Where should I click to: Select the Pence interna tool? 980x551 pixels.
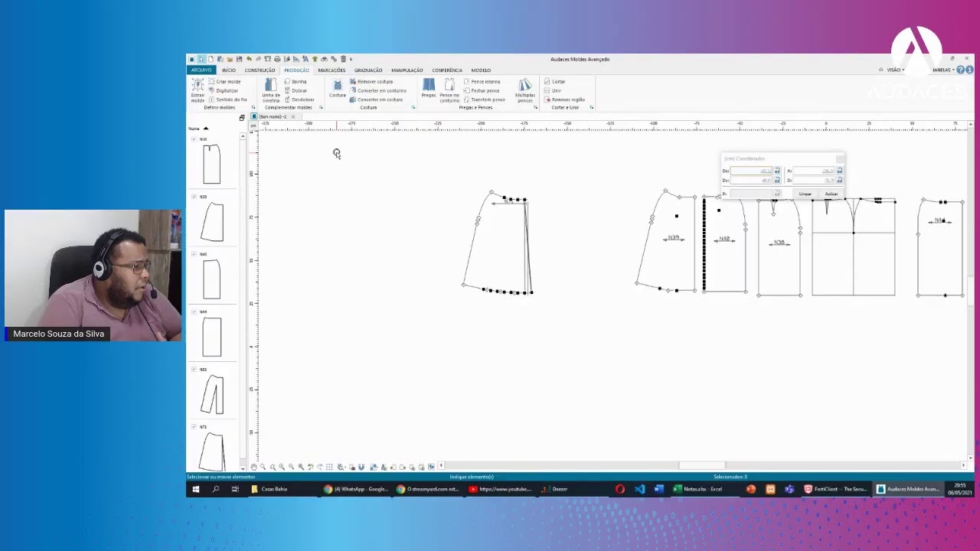[482, 81]
